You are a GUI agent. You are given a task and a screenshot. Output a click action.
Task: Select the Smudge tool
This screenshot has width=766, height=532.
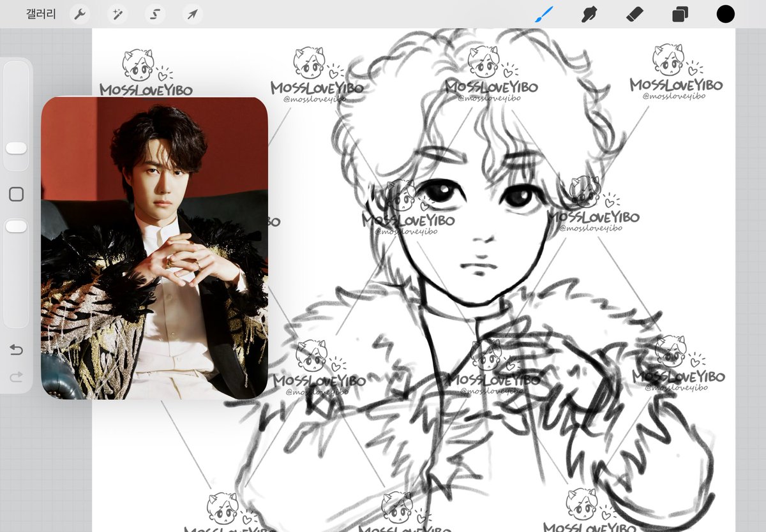pos(589,14)
